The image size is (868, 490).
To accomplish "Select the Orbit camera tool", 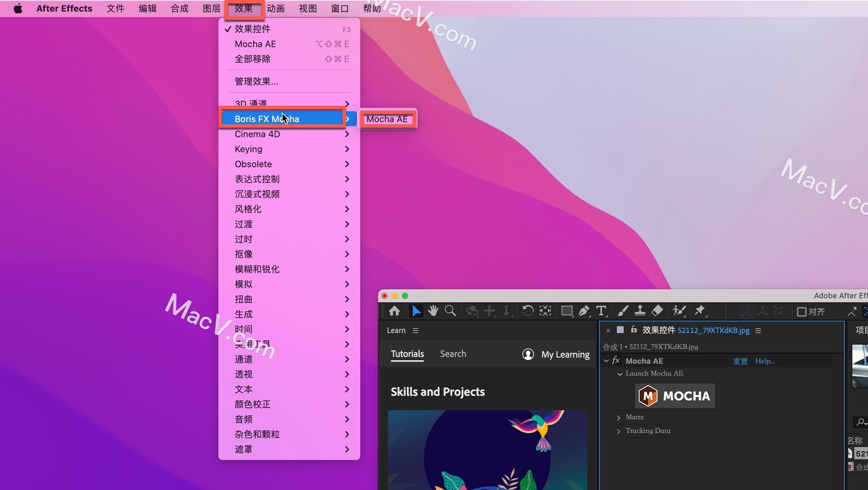I will (472, 311).
